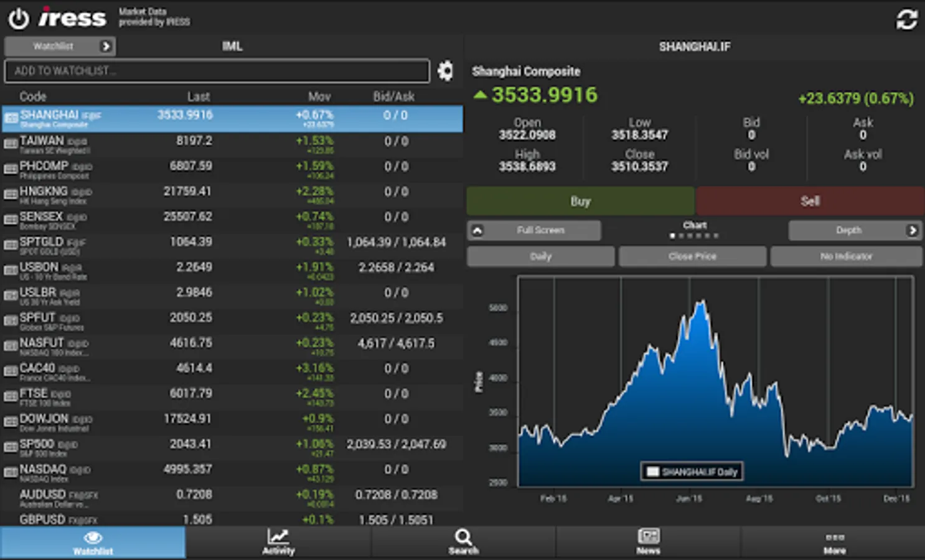Click the row icon beside SHANGHAI

(x=11, y=118)
